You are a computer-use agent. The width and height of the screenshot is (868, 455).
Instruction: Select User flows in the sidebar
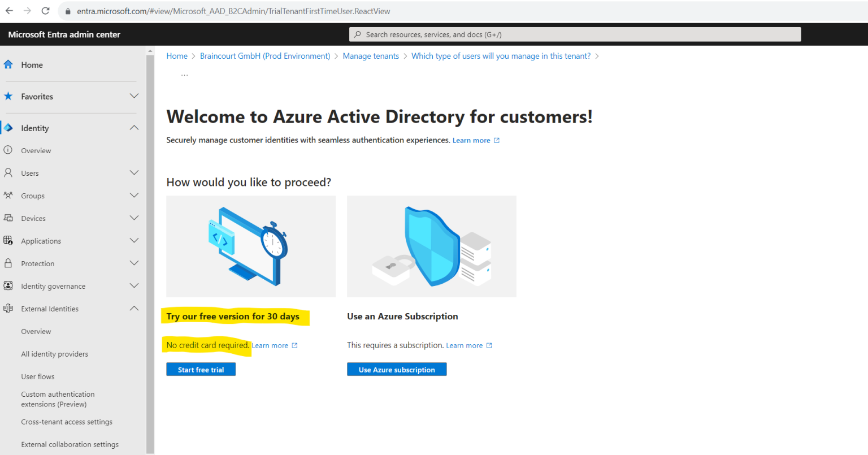point(37,376)
